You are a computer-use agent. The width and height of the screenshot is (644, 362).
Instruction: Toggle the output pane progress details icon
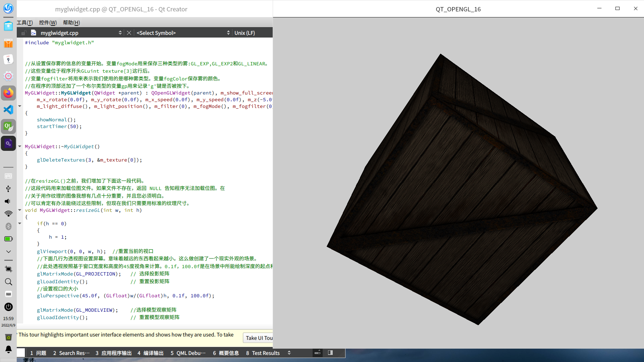[x=317, y=353]
